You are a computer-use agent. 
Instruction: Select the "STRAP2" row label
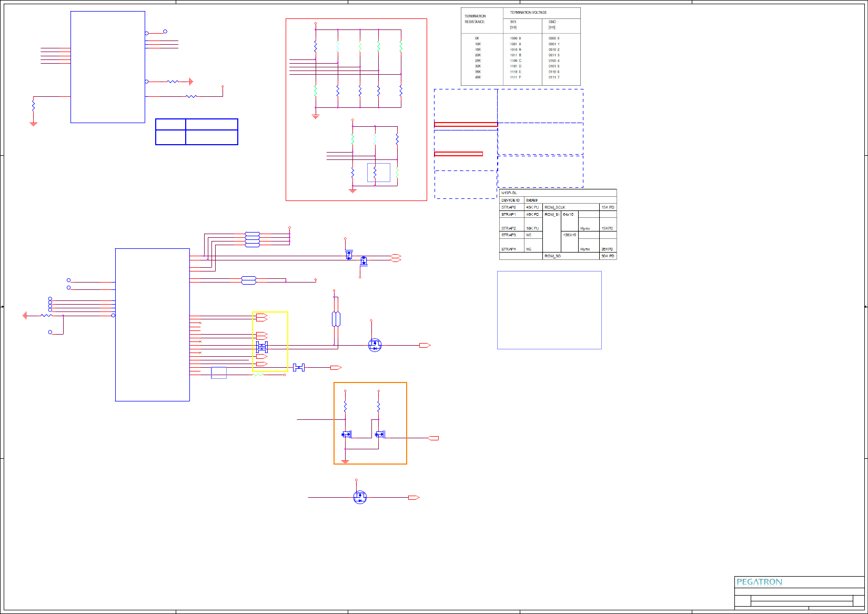tap(509, 228)
